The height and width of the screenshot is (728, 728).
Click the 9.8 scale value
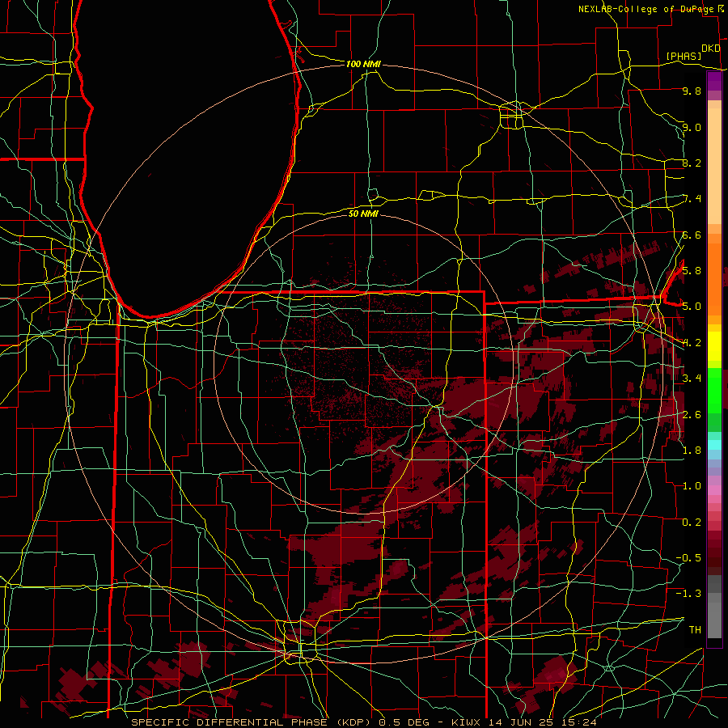(692, 91)
